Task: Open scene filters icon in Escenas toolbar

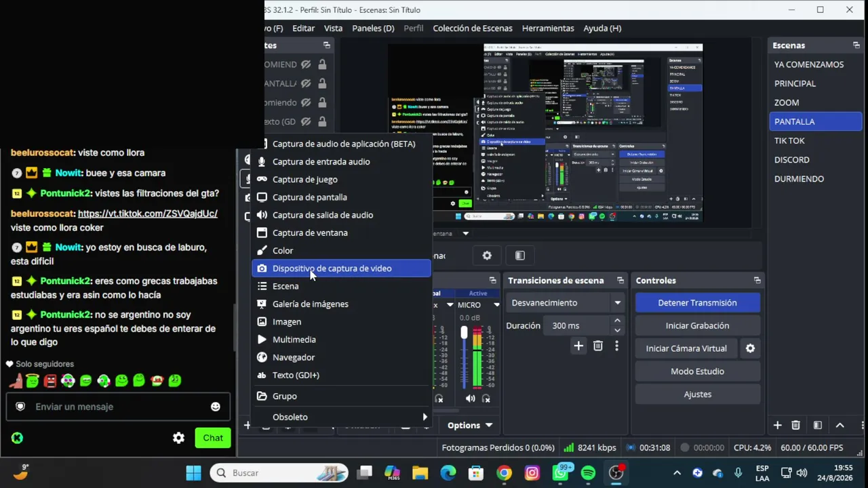Action: coord(818,425)
